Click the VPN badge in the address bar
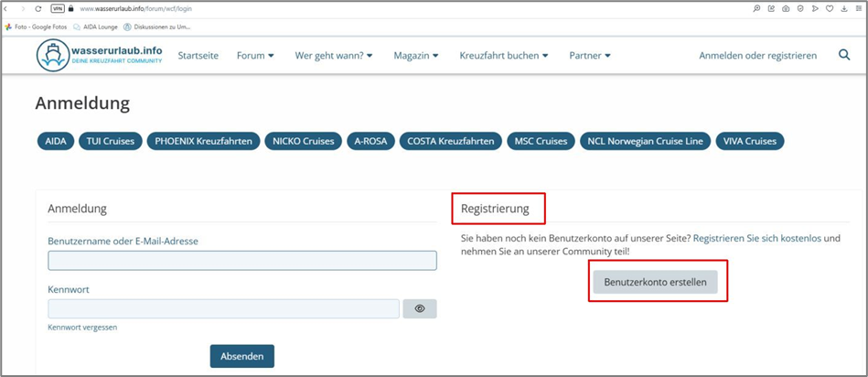 point(58,8)
